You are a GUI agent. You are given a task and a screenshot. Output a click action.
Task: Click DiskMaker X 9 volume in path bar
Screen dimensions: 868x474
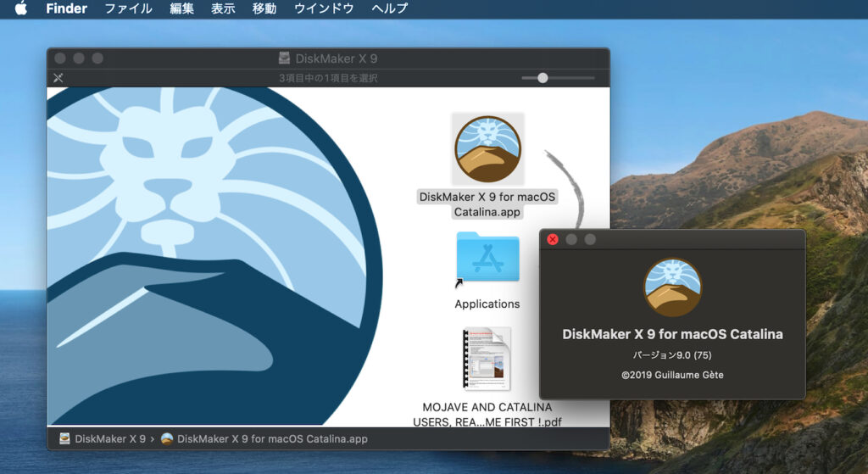click(x=103, y=438)
